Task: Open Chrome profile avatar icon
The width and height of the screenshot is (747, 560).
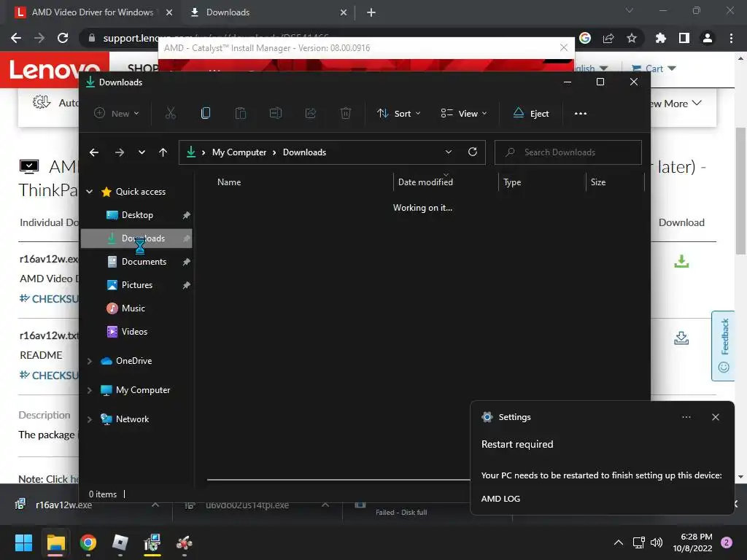Action: (x=708, y=38)
